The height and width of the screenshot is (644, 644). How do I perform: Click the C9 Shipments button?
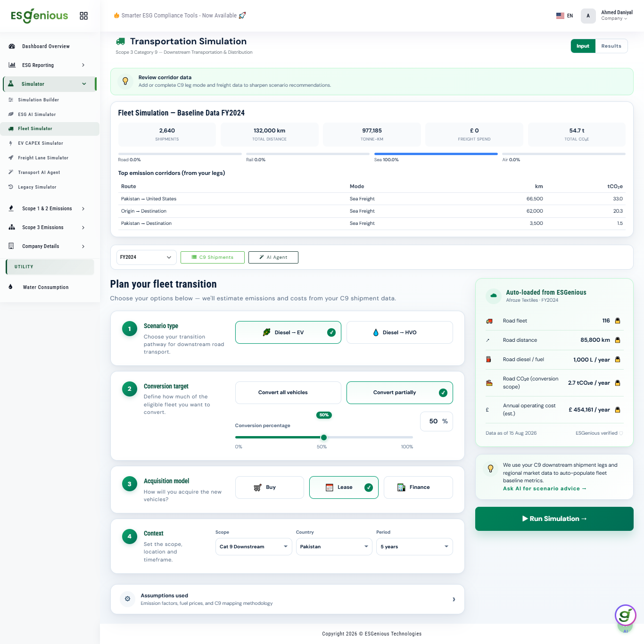click(x=213, y=257)
